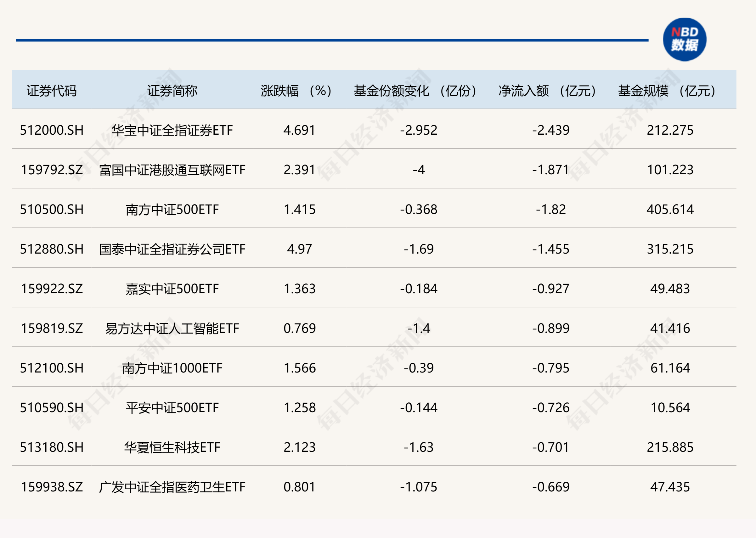Click the value 101.223
Image resolution: width=756 pixels, height=538 pixels.
670,170
